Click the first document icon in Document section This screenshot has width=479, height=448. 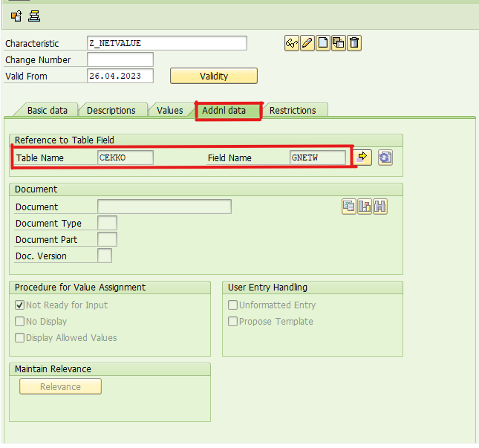(349, 207)
